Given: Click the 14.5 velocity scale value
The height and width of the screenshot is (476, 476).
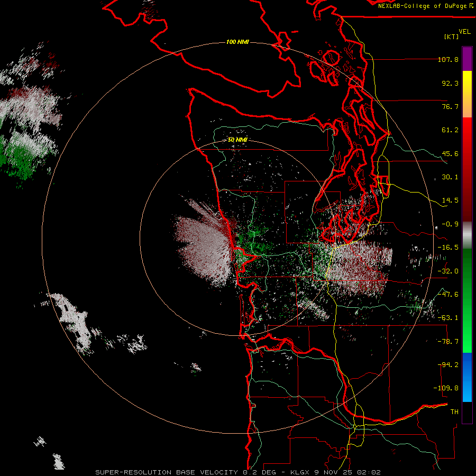Looking at the screenshot, I should pos(450,200).
